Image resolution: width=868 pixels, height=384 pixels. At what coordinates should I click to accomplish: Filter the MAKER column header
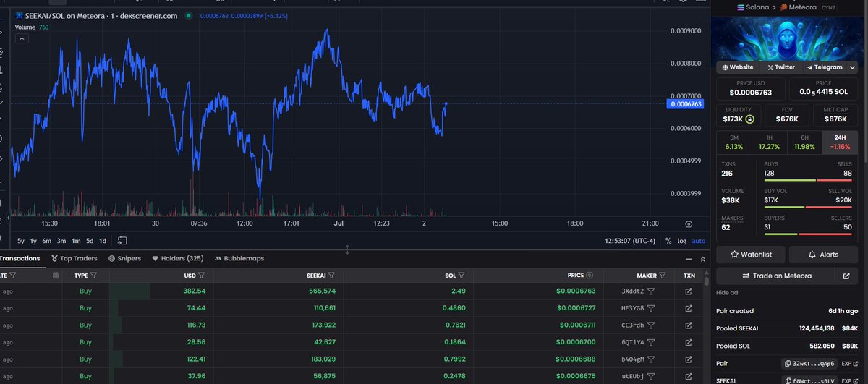663,275
